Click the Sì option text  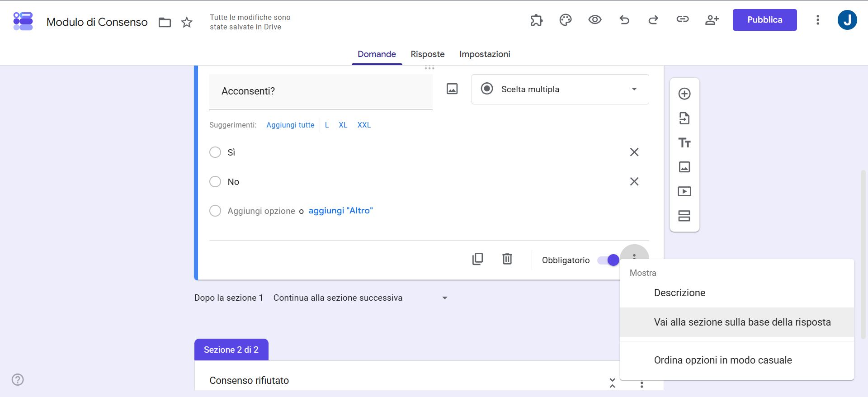[x=231, y=152]
